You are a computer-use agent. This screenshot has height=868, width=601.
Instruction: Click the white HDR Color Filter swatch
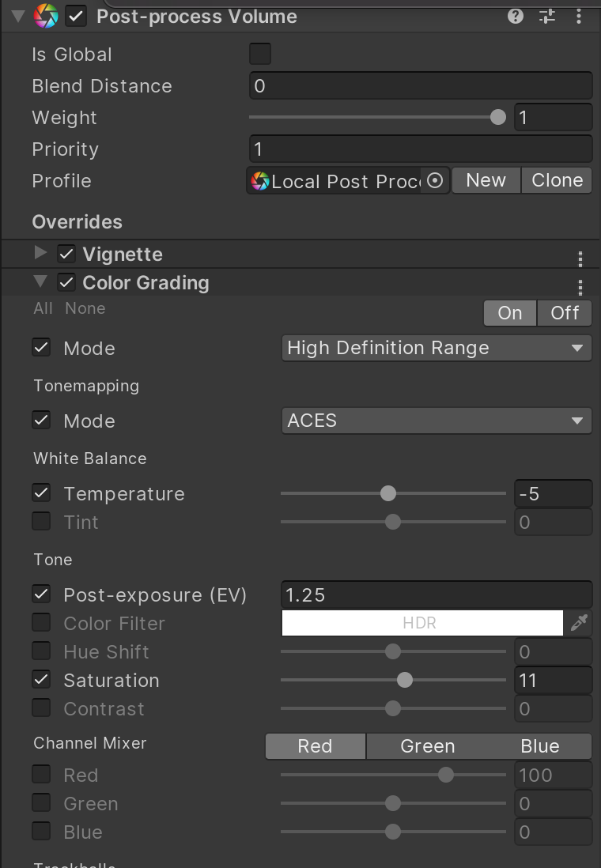[422, 623]
